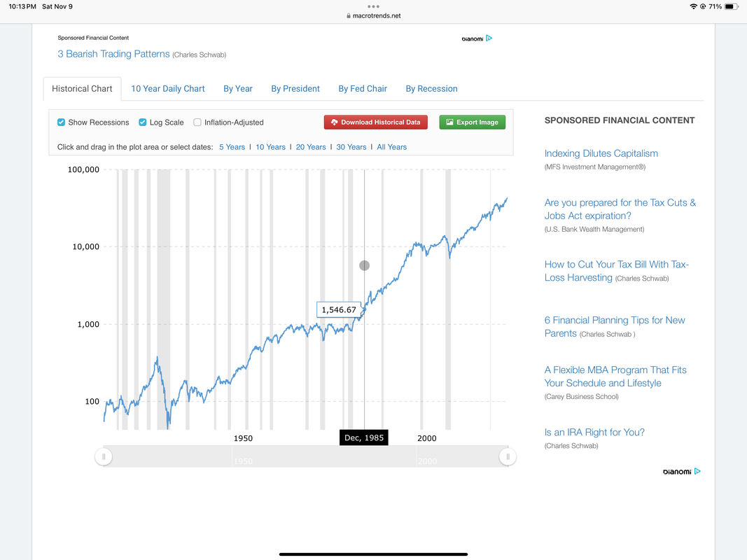
Task: Open the By President tab
Action: click(295, 89)
